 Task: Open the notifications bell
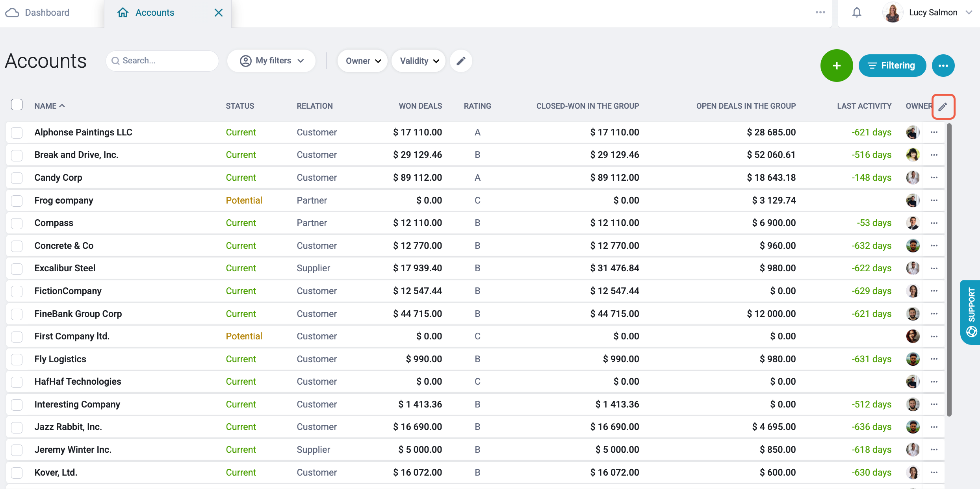click(857, 13)
